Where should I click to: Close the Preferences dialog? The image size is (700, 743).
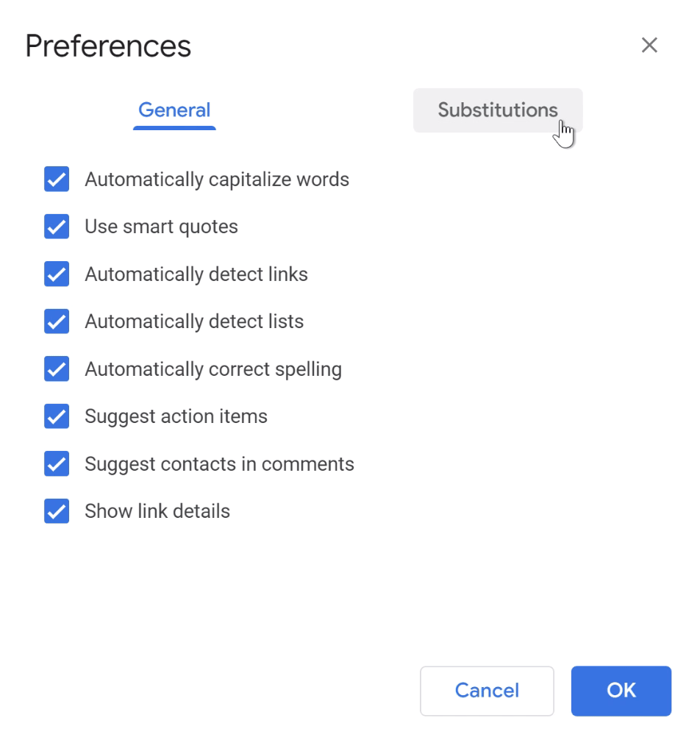coord(649,45)
